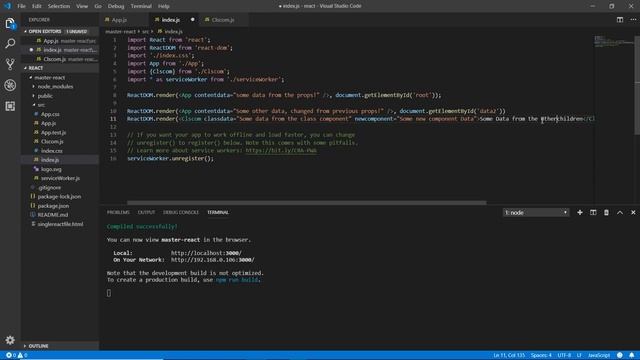Viewport: 640px width, 360px height.
Task: Follow the bit.ly CRA-PWA link in code
Action: 281,151
